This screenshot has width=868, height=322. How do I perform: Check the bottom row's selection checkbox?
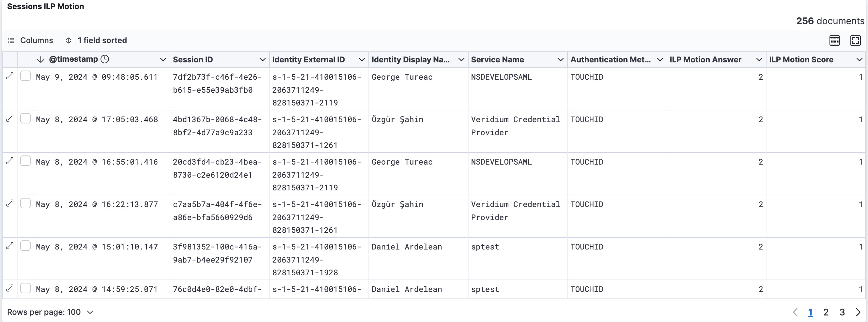point(25,288)
